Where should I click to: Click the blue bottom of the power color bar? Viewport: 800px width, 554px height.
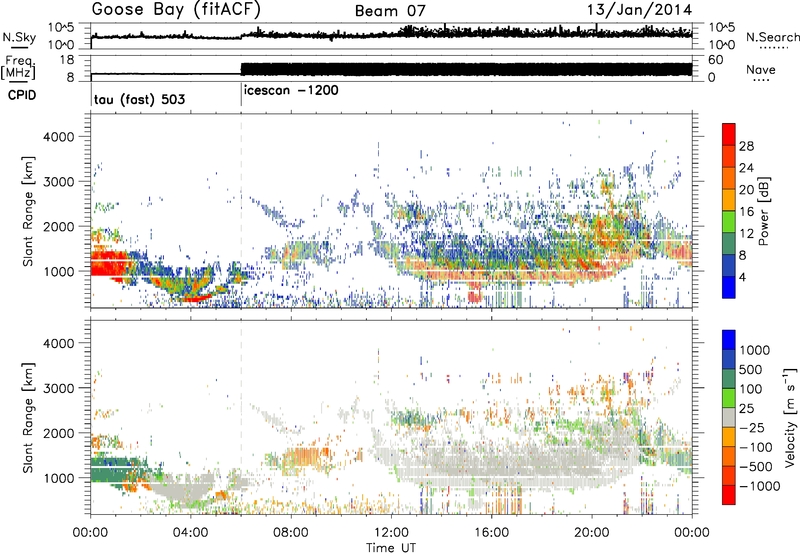[729, 287]
